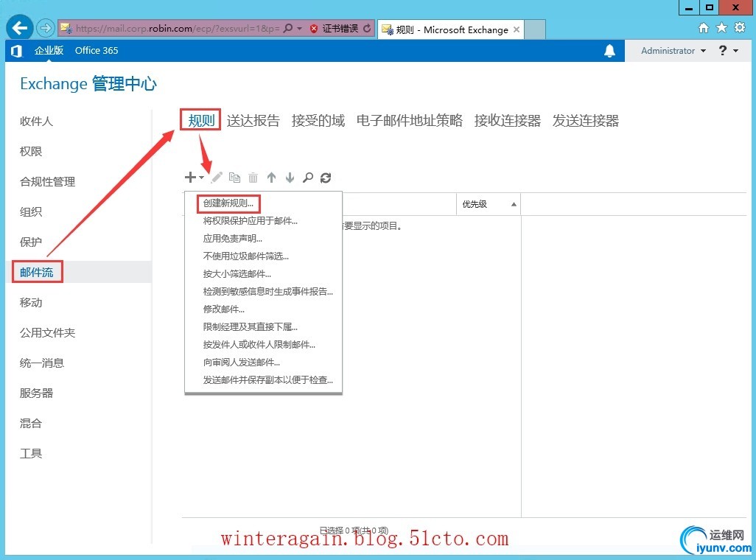Open a new blank browser tab
This screenshot has width=756, height=560.
point(535,29)
